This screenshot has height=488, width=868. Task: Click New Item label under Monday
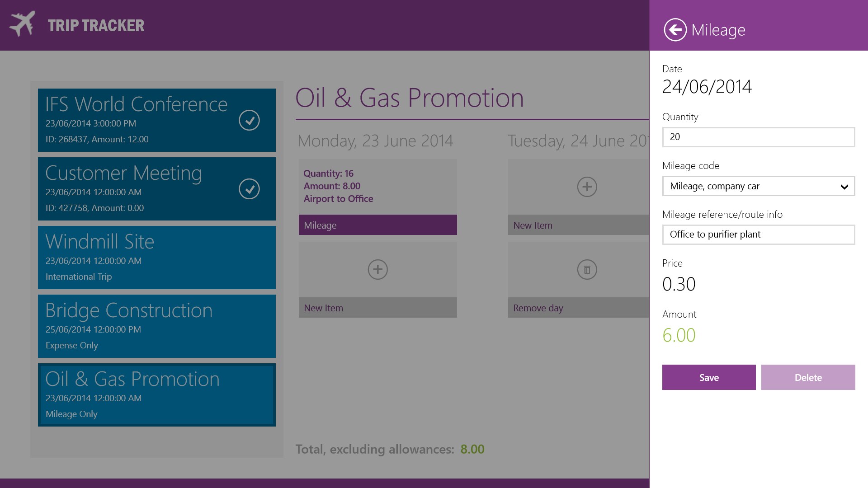point(324,308)
